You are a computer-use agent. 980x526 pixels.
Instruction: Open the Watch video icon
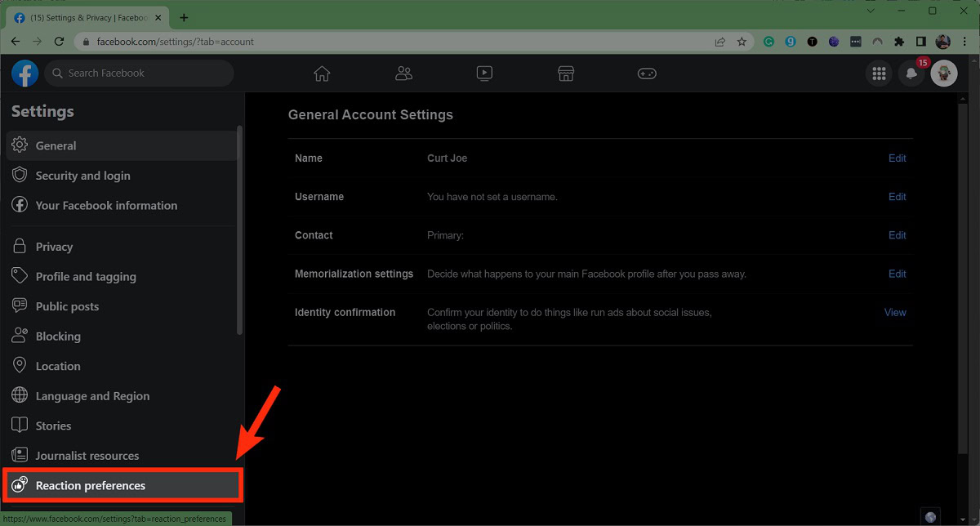pos(484,74)
